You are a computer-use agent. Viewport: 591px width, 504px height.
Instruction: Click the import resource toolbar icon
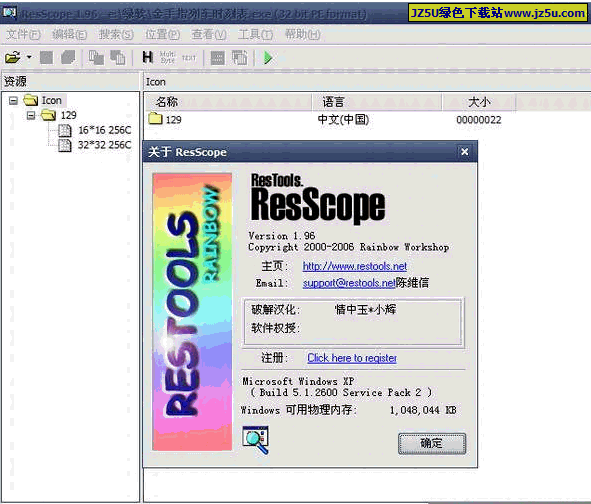[118, 58]
